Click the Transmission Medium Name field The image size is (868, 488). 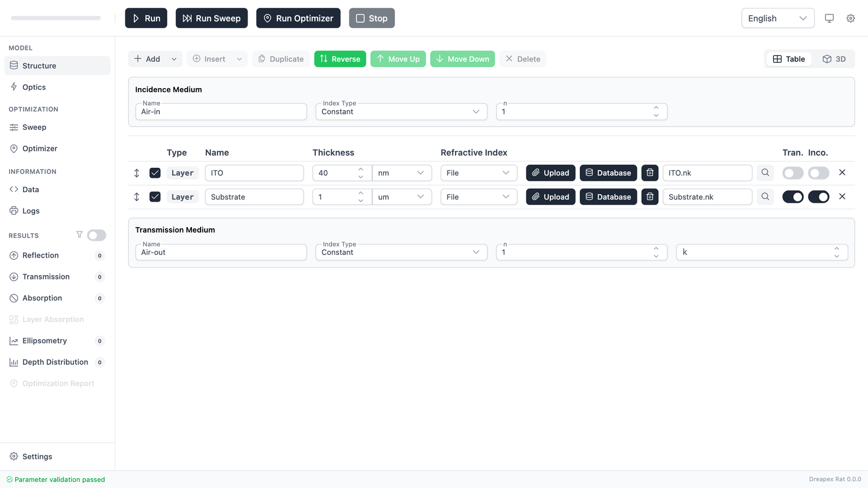point(220,252)
